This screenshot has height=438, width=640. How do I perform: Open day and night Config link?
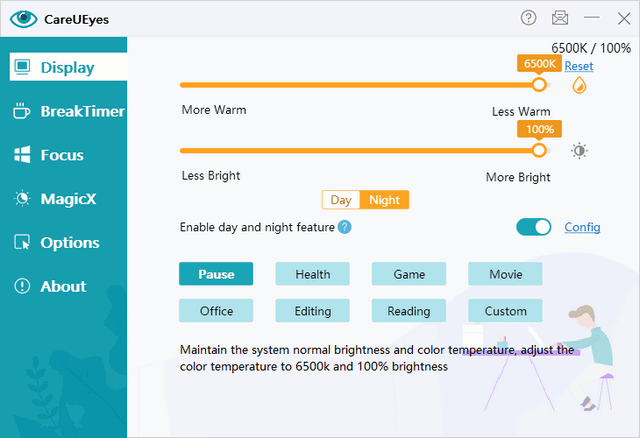[582, 227]
